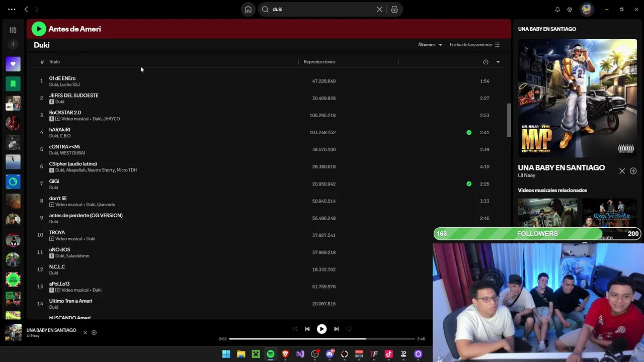The image size is (644, 362).
Task: Focus the search input containing duki
Action: point(322,9)
